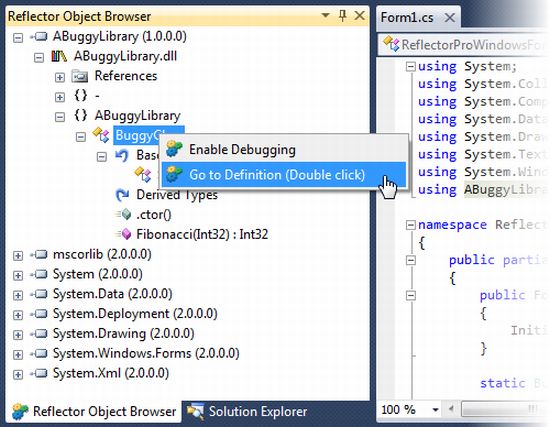This screenshot has width=550, height=427.
Task: Click the References folder icon
Action: point(80,76)
